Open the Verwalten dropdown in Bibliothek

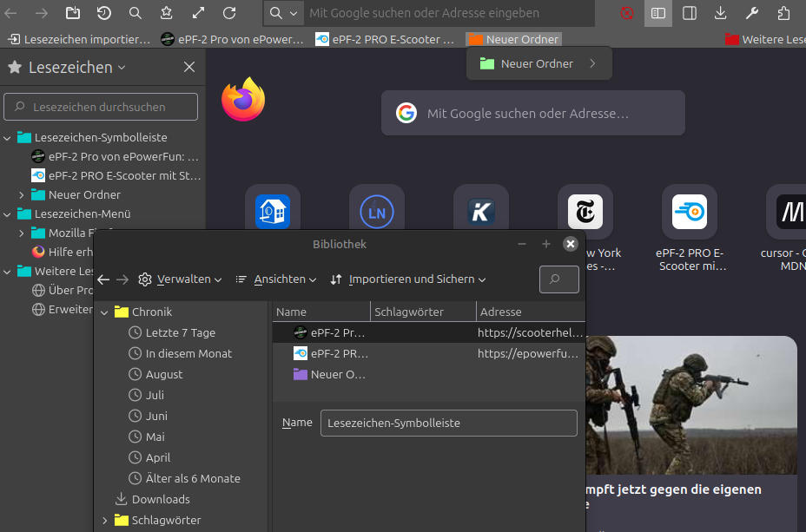pyautogui.click(x=181, y=279)
